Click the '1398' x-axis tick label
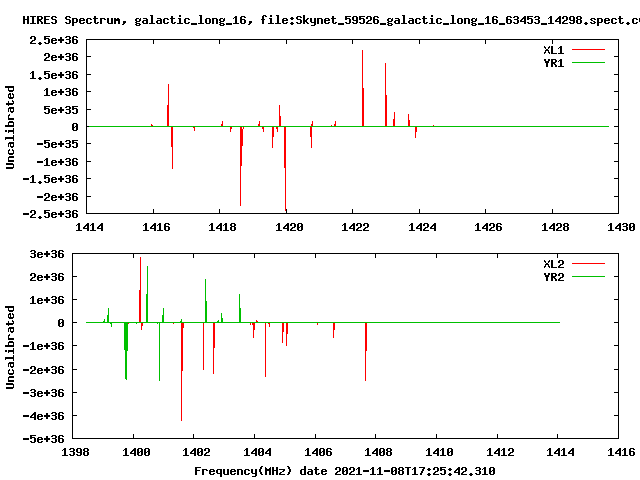The image size is (640, 480). click(75, 452)
